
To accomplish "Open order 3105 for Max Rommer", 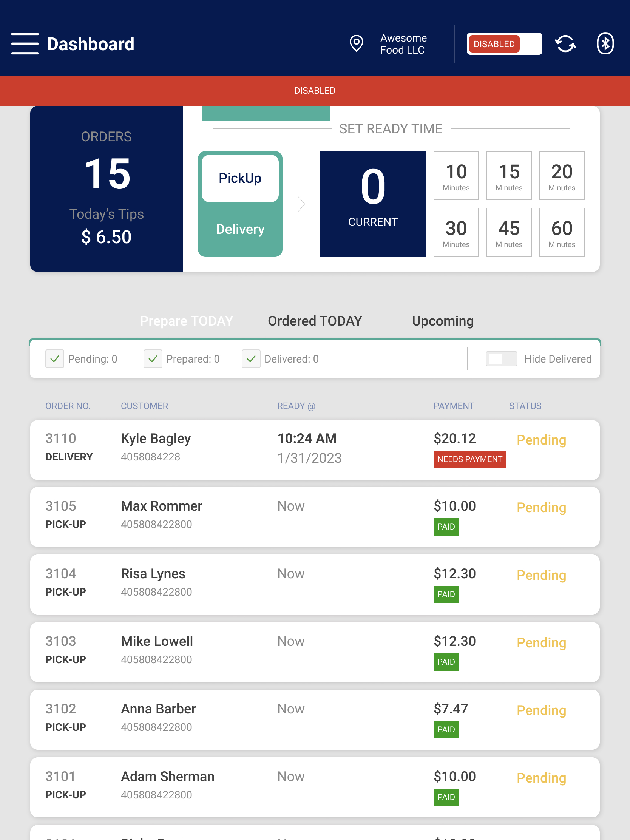I will point(315,517).
